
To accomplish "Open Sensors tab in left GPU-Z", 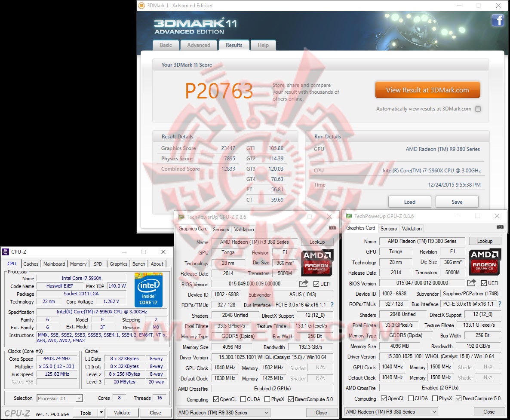I will coord(221,230).
